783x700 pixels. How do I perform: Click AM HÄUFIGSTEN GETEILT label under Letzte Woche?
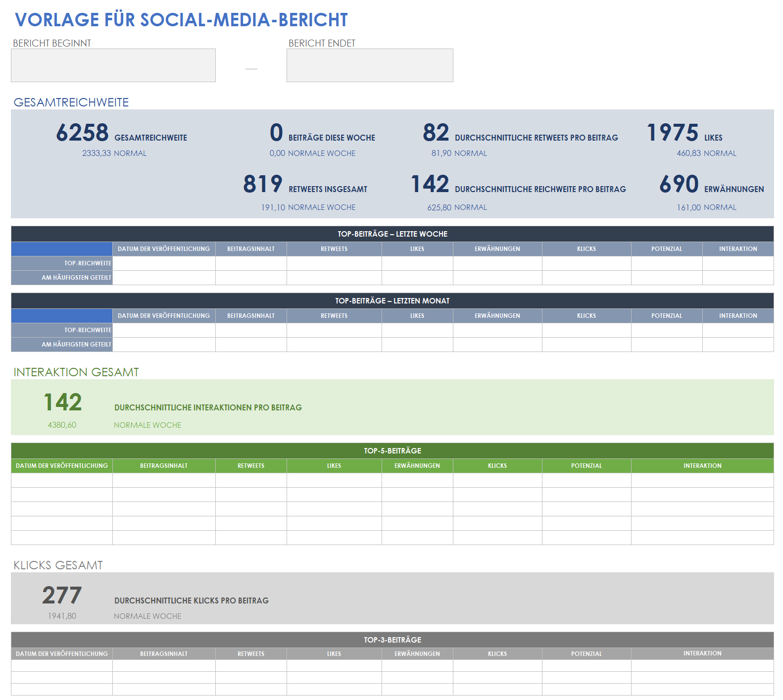coord(62,278)
